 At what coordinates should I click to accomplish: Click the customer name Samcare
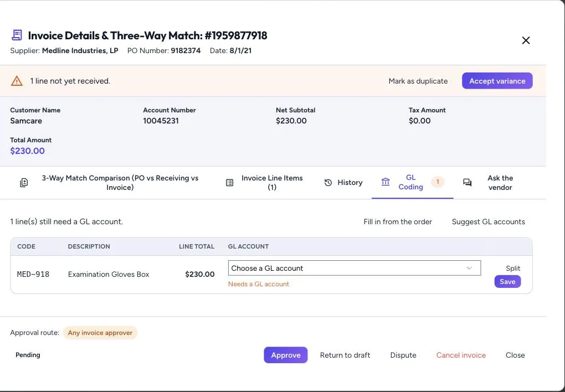point(26,121)
